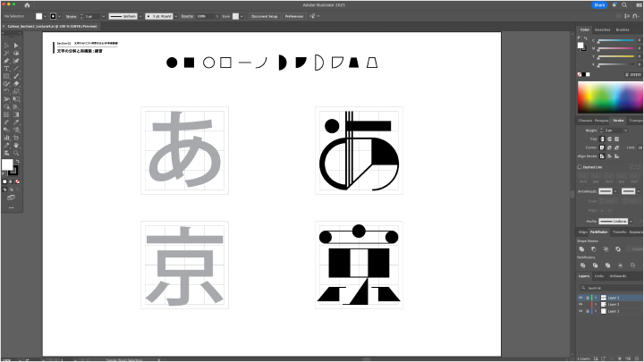Select the Artboard tool
This screenshot has height=362, width=644.
[16, 138]
